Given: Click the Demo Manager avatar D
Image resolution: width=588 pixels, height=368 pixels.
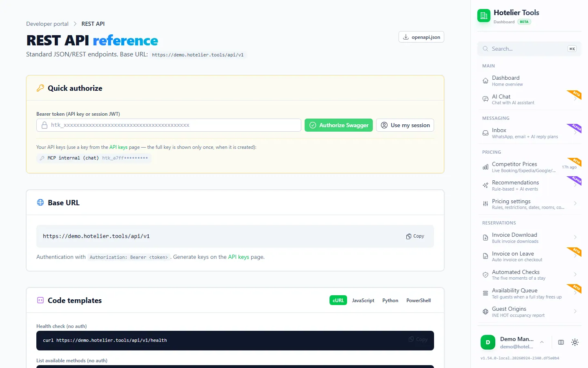Looking at the screenshot, I should click(488, 342).
